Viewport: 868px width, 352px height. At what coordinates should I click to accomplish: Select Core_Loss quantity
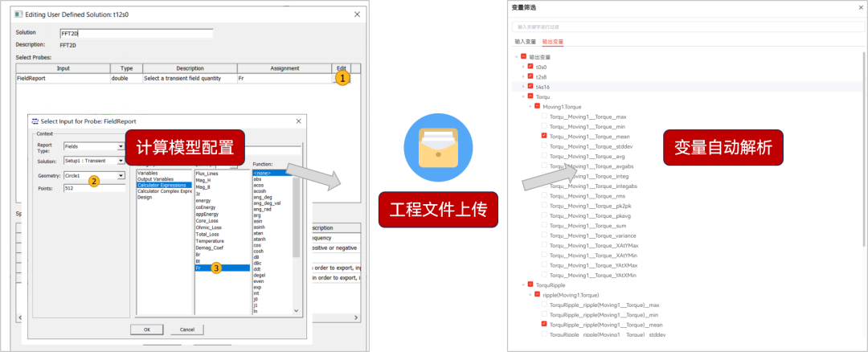206,221
